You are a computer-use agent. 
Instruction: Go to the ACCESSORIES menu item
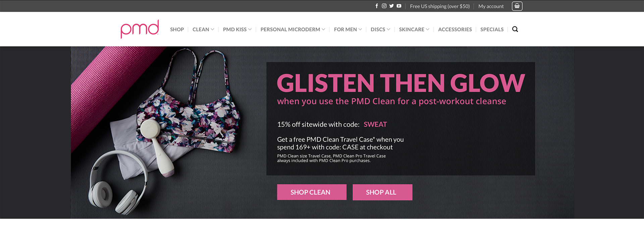click(455, 30)
